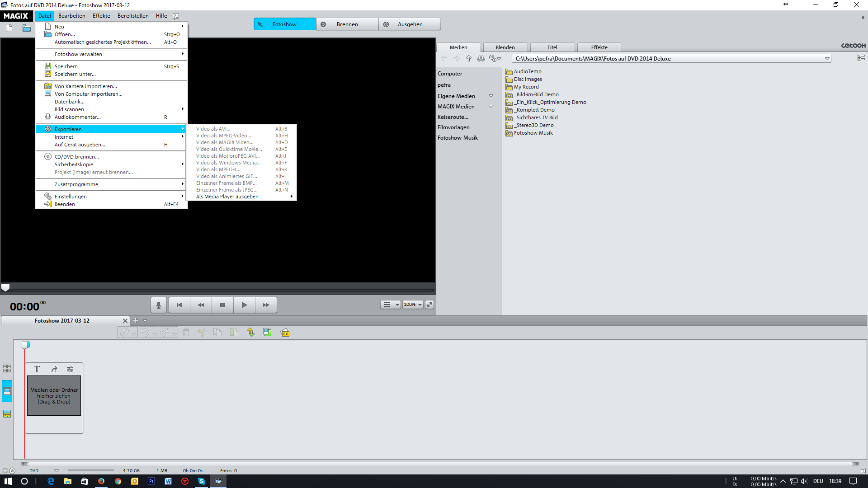Click the yellow-green swap arrows icon
This screenshot has height=488, width=868.
pyautogui.click(x=251, y=333)
